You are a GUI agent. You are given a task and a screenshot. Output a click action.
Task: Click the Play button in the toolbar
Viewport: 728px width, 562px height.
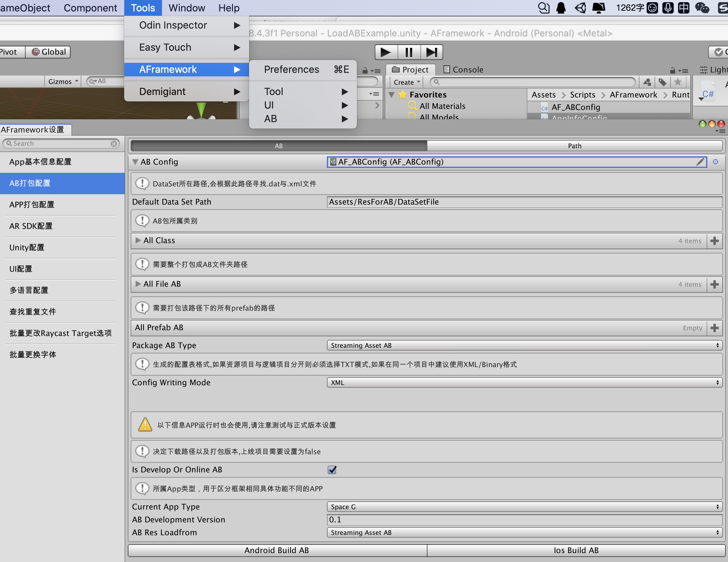(386, 52)
